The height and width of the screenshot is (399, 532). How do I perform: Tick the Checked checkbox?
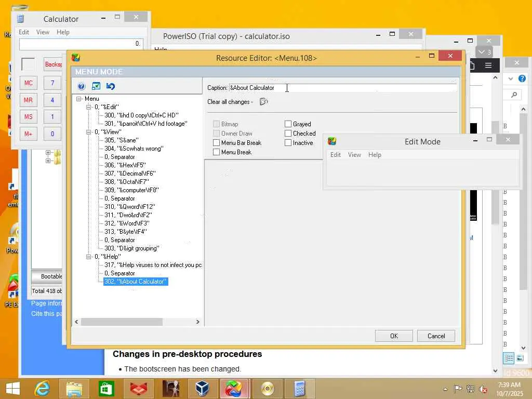click(x=288, y=134)
